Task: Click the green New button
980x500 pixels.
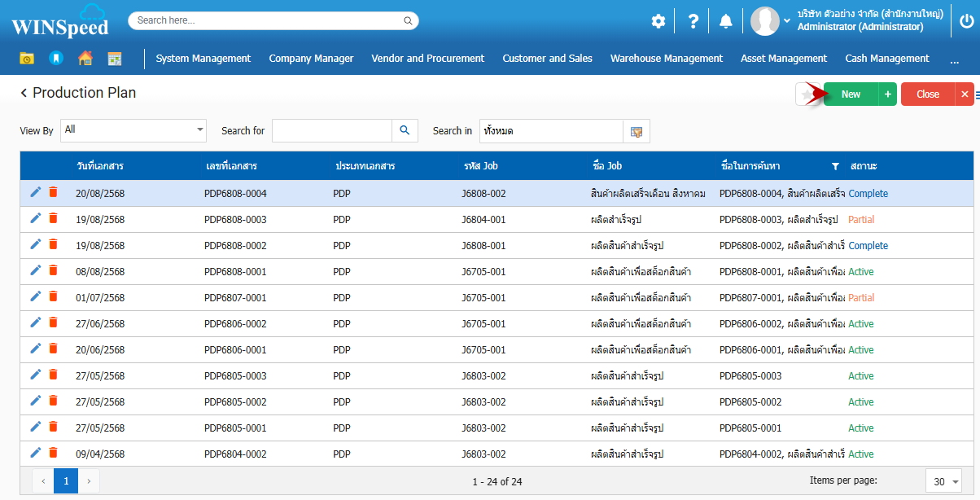Action: [x=851, y=94]
